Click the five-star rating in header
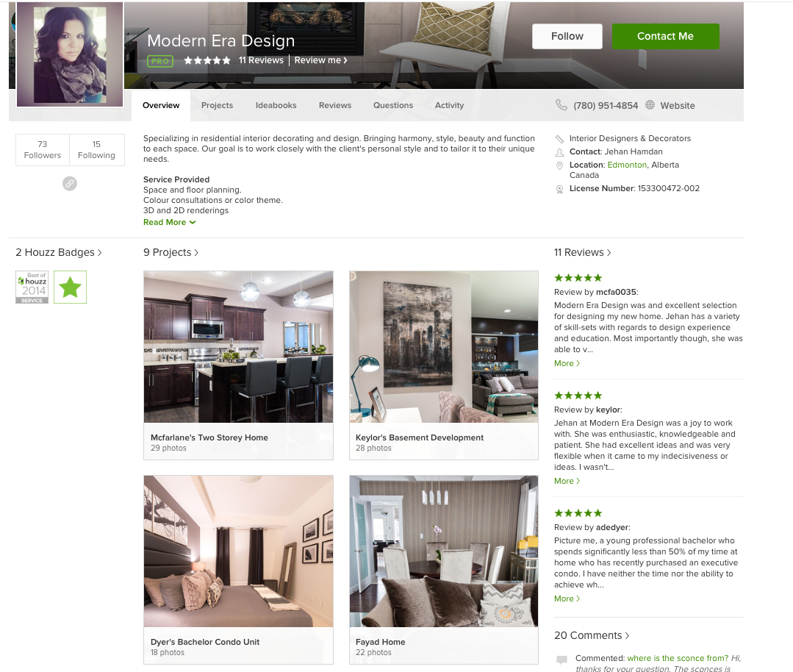793x672 pixels. coord(207,60)
